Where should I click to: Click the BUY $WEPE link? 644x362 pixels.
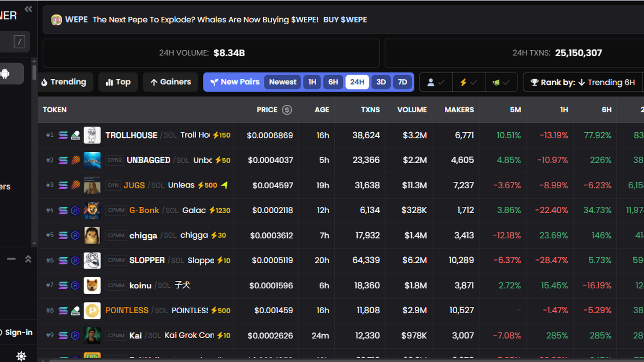345,20
